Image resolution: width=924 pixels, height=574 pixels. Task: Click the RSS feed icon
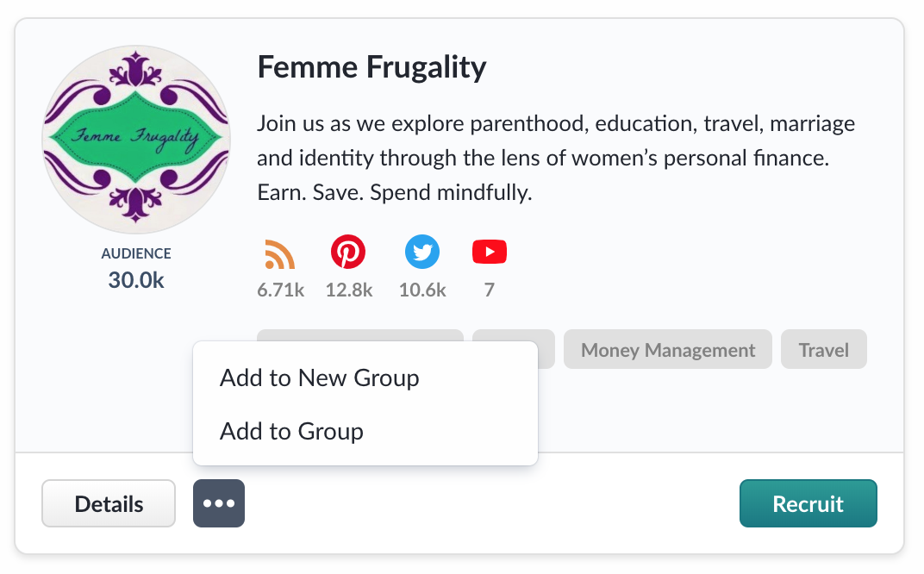[x=280, y=254]
